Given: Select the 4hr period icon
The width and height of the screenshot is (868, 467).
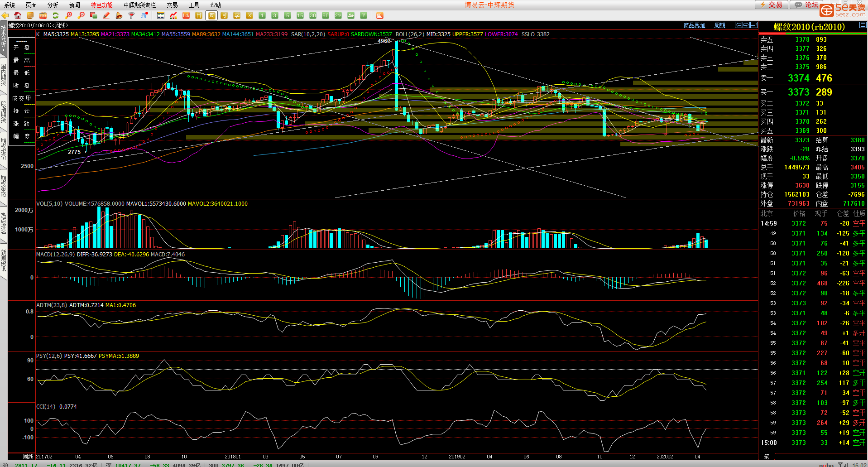Looking at the screenshot, I should tap(351, 15).
